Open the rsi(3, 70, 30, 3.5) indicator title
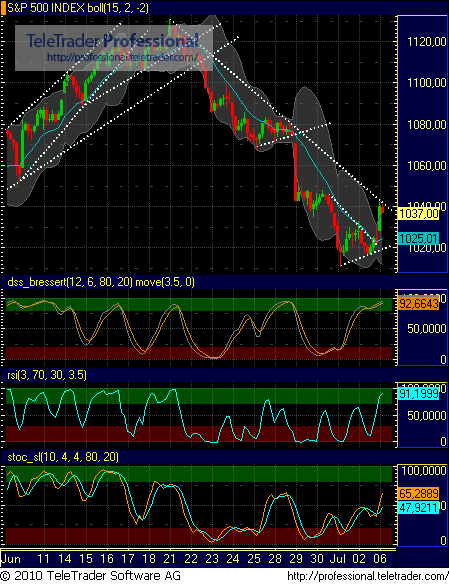This screenshot has width=449, height=585. [x=47, y=375]
